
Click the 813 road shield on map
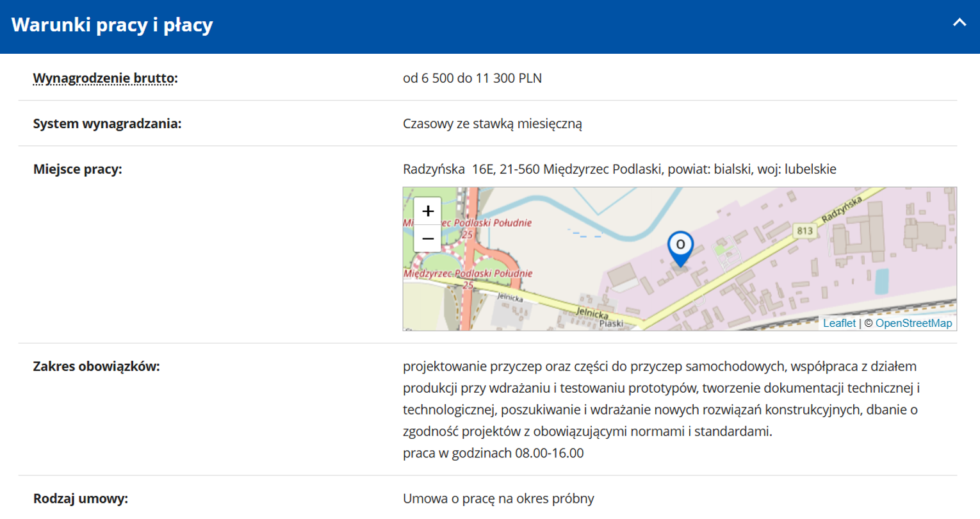(804, 231)
